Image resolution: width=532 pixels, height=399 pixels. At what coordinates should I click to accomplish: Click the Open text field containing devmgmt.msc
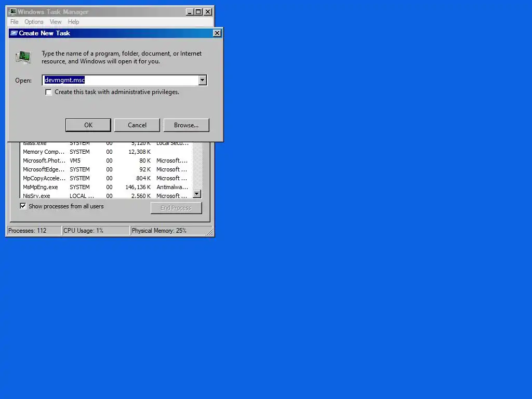tap(121, 80)
